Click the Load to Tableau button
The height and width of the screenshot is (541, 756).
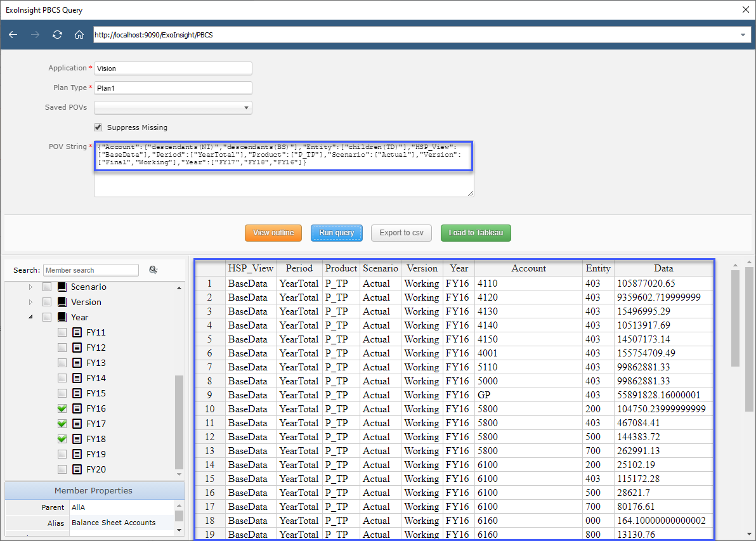coord(476,233)
